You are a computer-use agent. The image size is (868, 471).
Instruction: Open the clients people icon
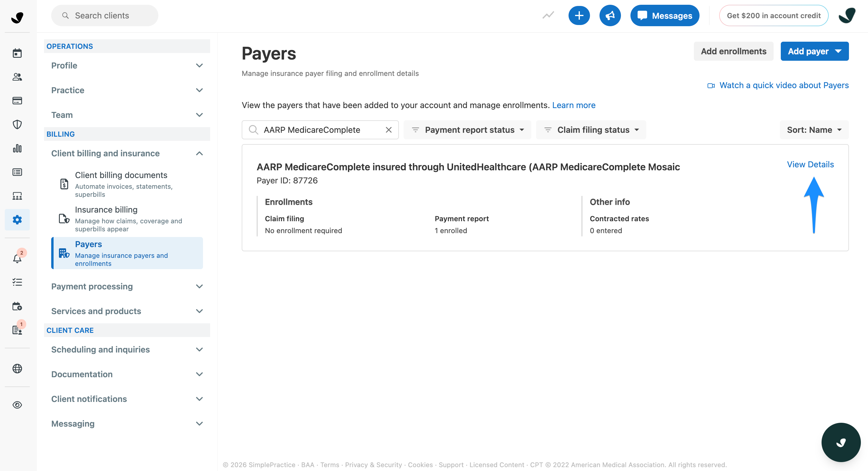17,77
